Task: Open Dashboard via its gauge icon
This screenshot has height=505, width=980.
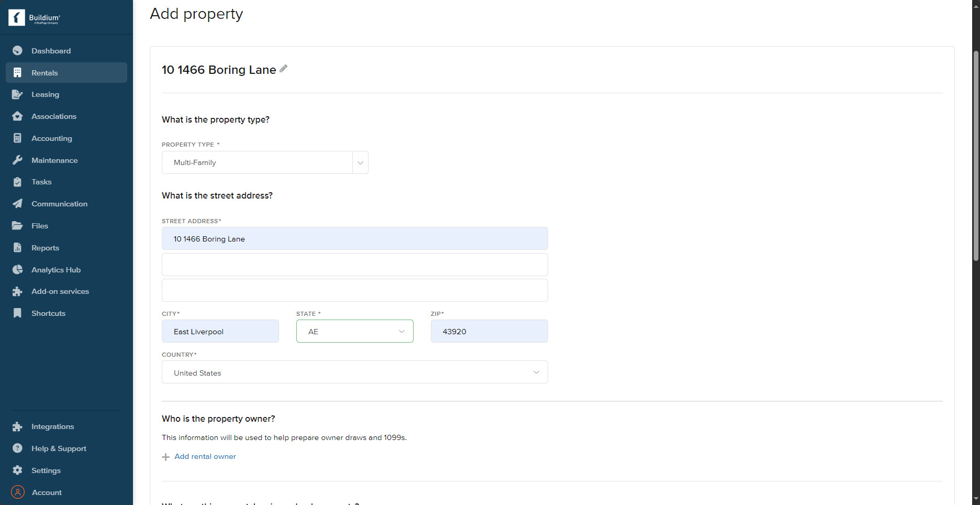Action: tap(17, 51)
